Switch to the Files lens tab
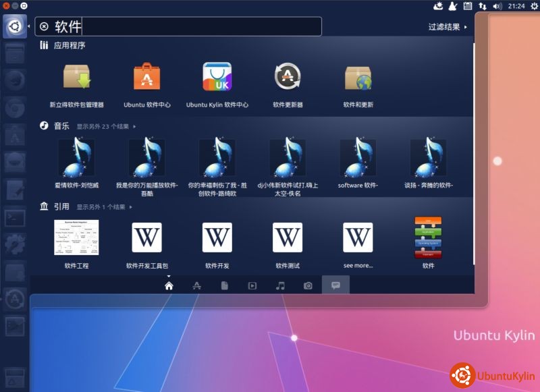Image resolution: width=540 pixels, height=392 pixels. 225,285
